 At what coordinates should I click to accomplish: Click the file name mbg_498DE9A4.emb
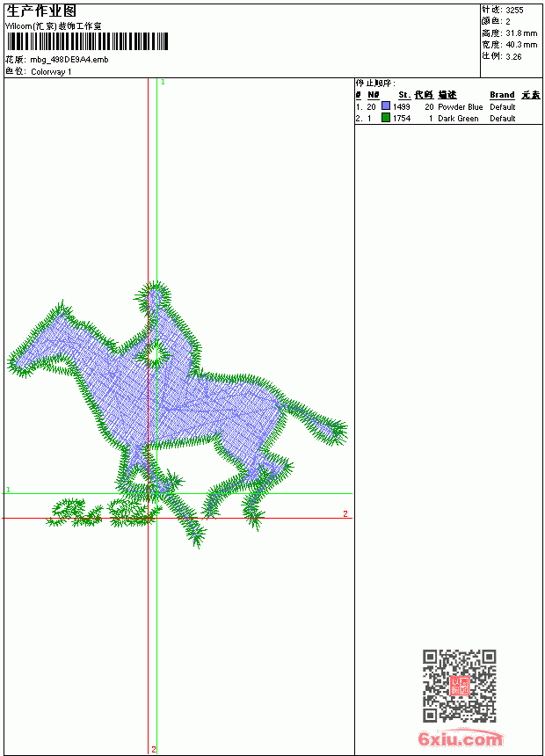69,60
